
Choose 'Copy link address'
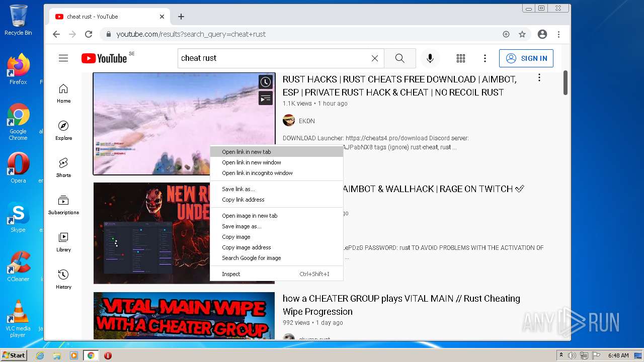(x=276, y=200)
